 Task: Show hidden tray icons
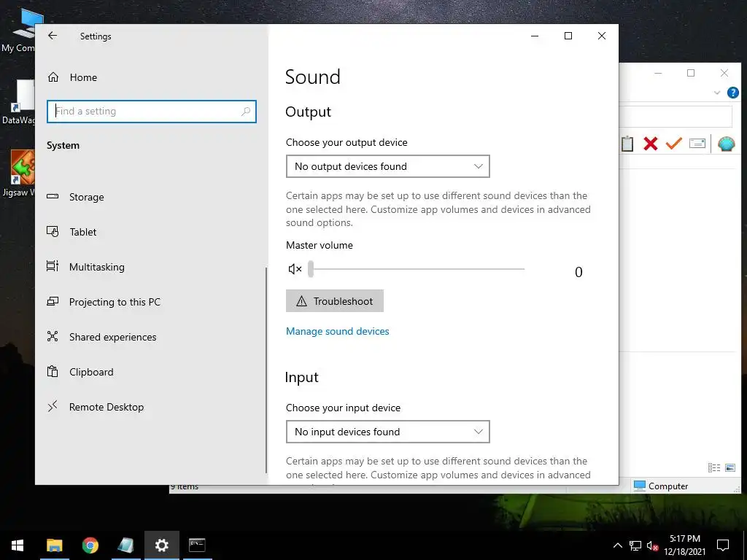(x=617, y=545)
